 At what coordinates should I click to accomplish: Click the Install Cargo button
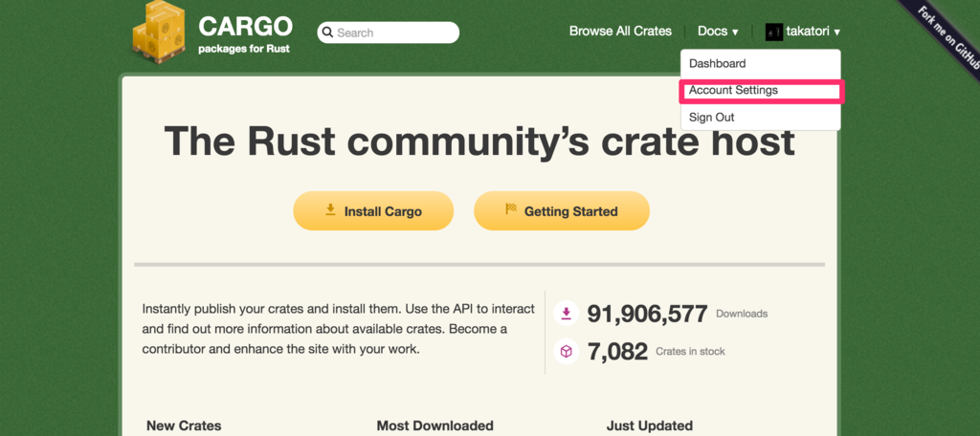[x=373, y=211]
